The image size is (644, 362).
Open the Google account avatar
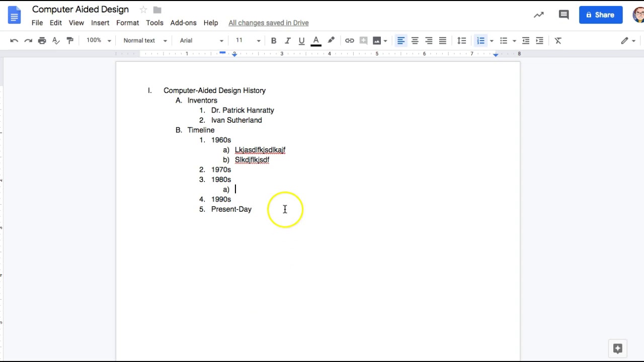tap(638, 15)
